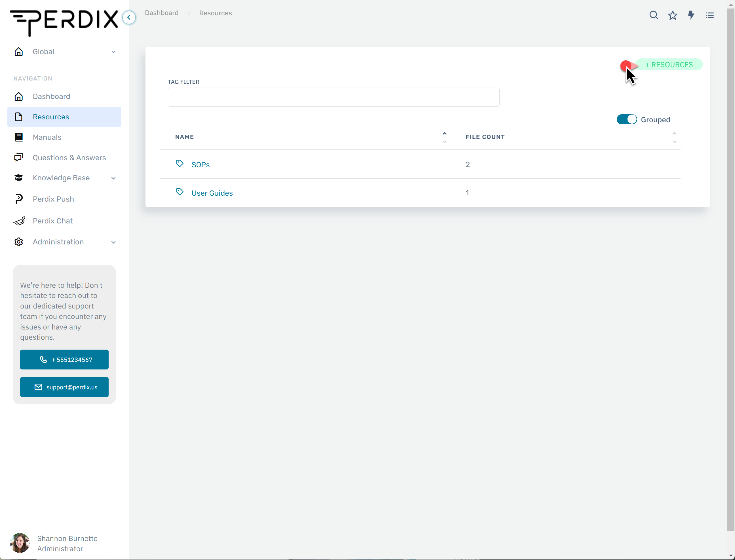Image resolution: width=735 pixels, height=560 pixels.
Task: Expand the Administration chevron
Action: coord(113,242)
